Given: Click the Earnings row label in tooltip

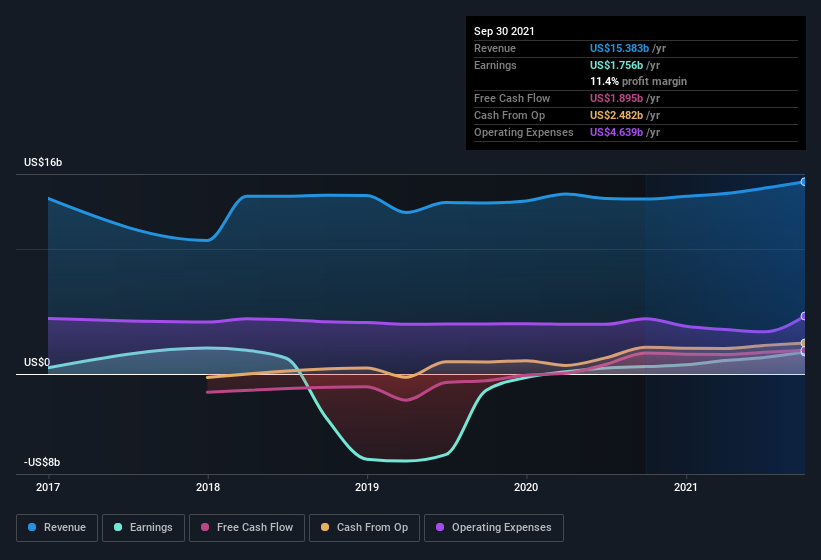Looking at the screenshot, I should [x=495, y=65].
